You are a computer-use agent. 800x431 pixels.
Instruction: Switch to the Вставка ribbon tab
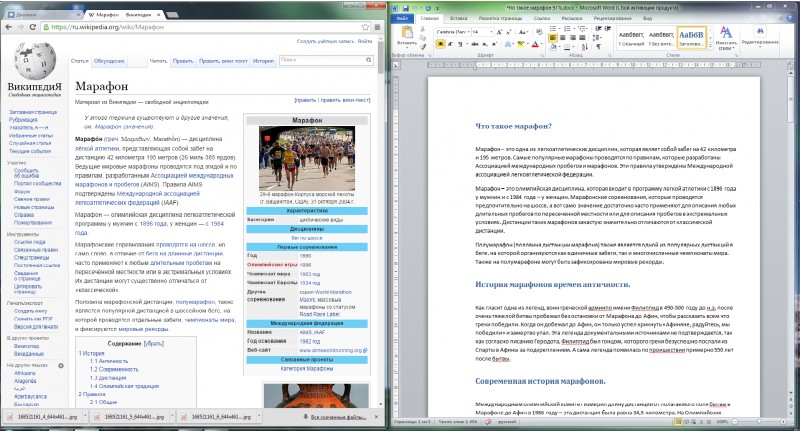[458, 18]
